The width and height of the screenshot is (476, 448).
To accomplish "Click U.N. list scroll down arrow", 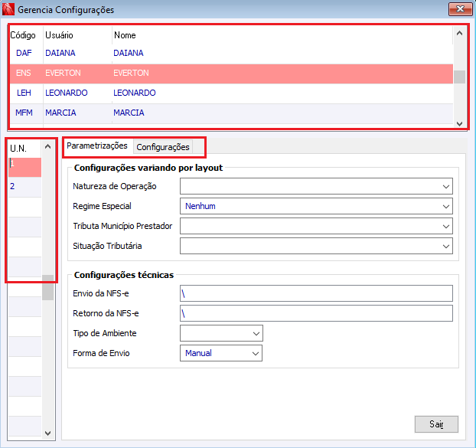I will coord(47,433).
